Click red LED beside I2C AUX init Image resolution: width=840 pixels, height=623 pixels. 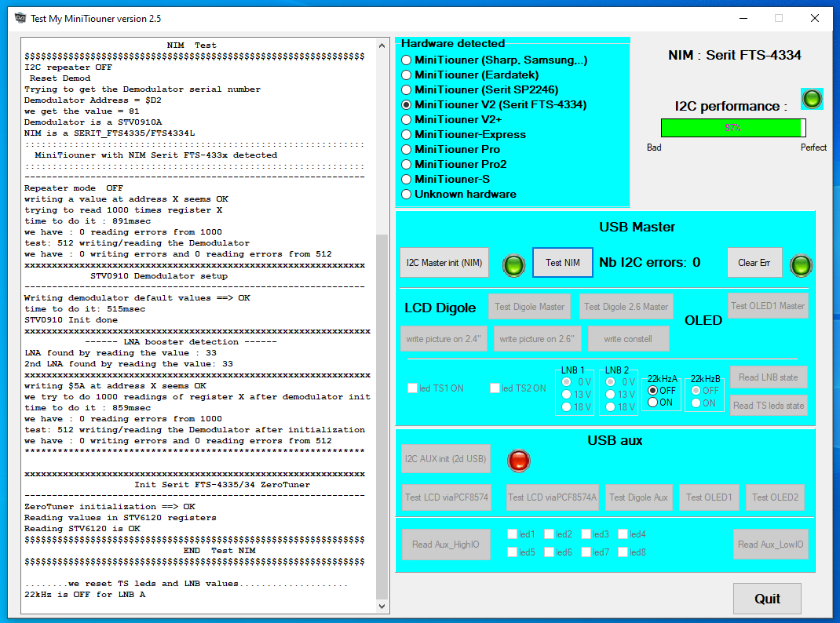[519, 461]
